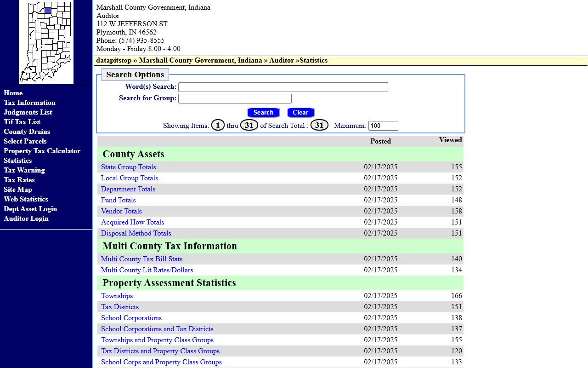This screenshot has width=588, height=368.
Task: Click datapitstop in the breadcrumb
Action: pos(113,60)
